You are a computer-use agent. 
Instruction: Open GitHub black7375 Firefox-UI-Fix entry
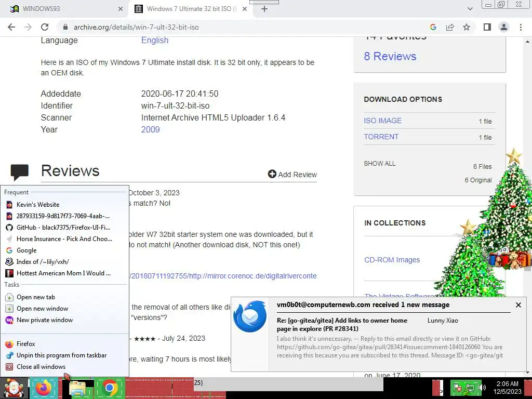click(x=64, y=228)
